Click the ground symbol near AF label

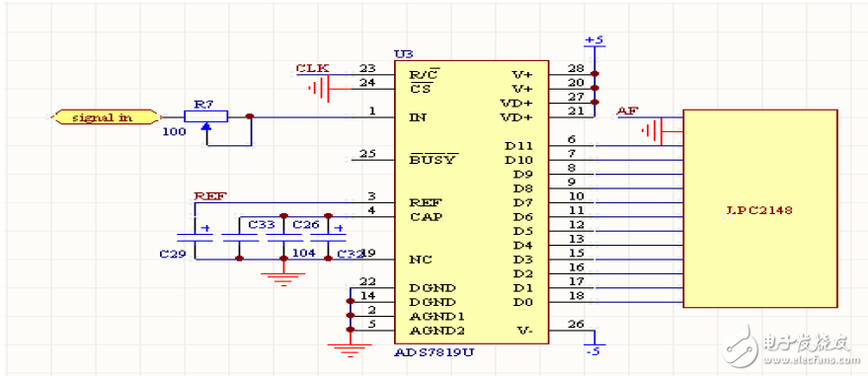[653, 131]
